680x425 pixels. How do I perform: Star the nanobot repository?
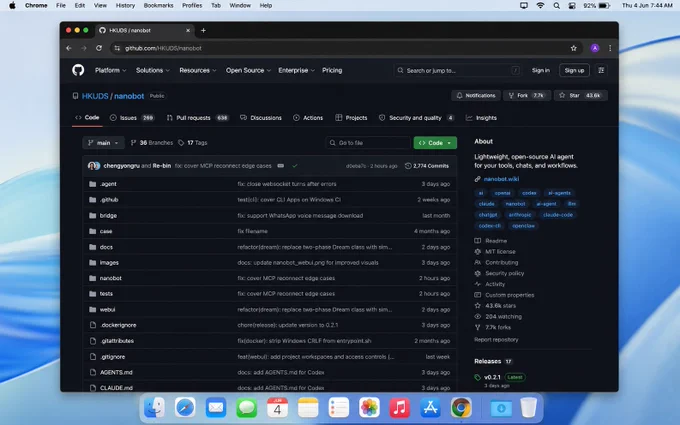click(581, 95)
